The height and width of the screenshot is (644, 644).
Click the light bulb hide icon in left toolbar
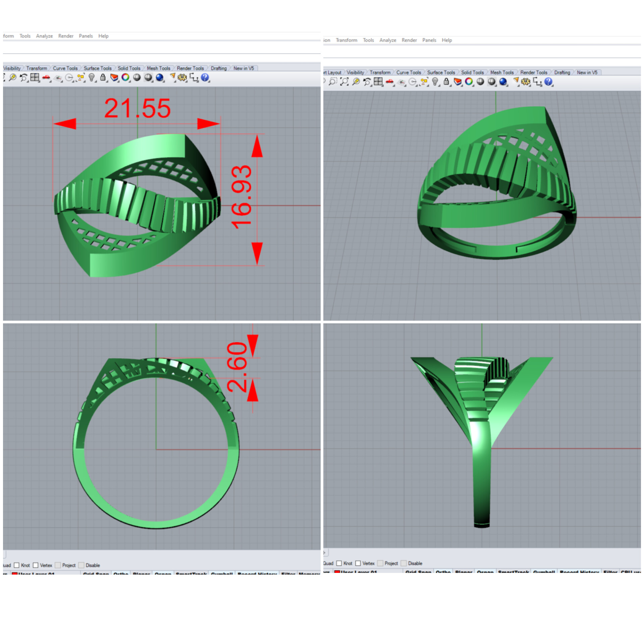click(x=91, y=77)
